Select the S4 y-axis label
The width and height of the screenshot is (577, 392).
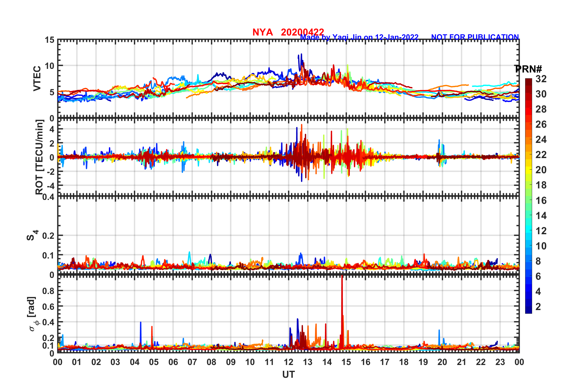point(32,235)
